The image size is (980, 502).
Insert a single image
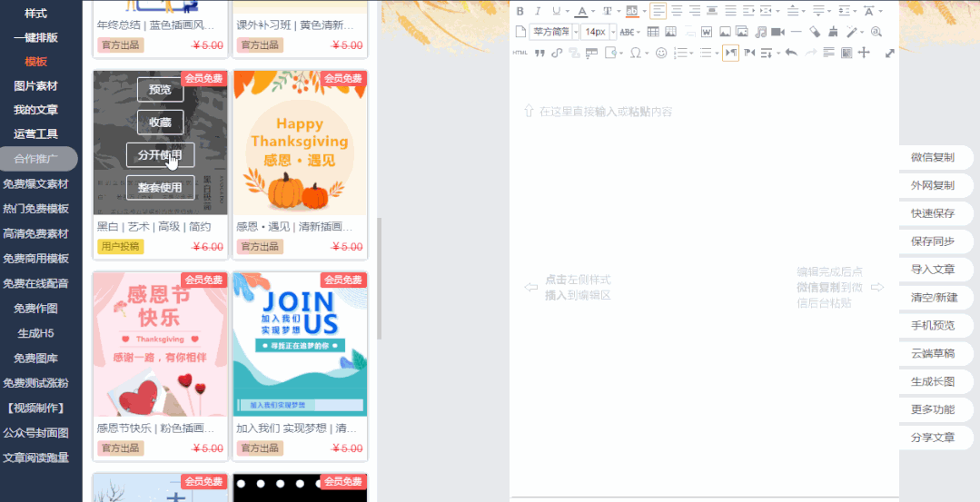[725, 32]
